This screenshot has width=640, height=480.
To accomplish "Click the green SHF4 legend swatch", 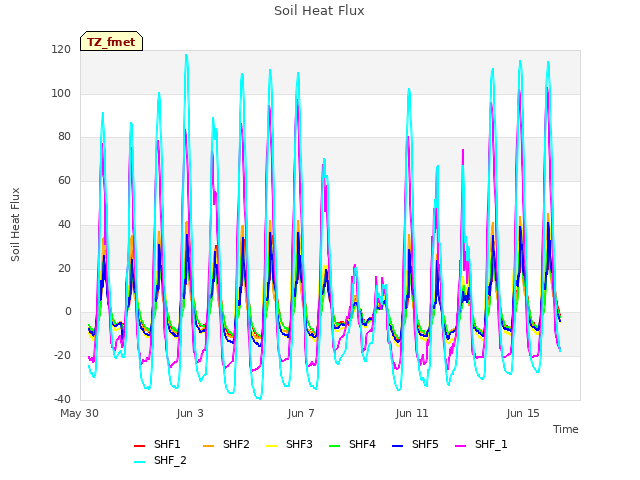I will 335,445.
